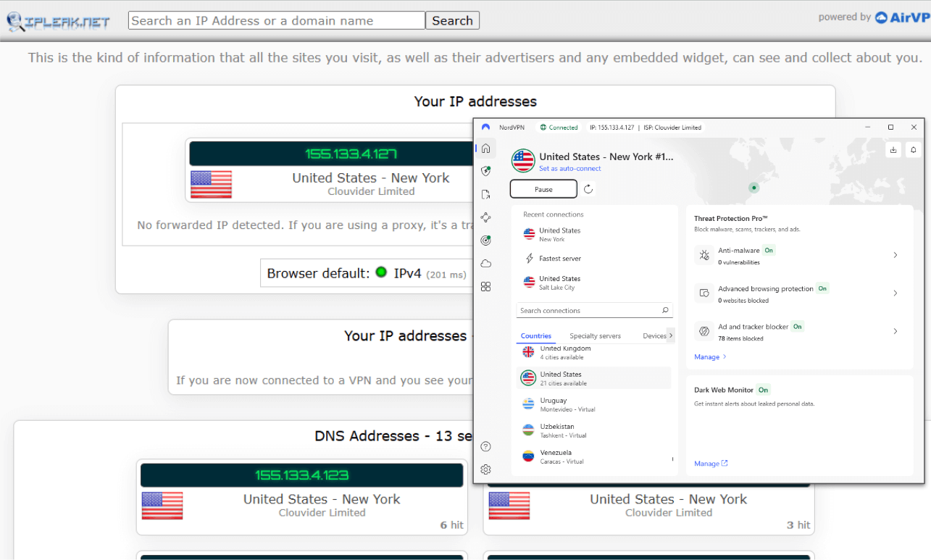Toggle the Ad and tracker blocker
The image size is (931, 560).
point(797,327)
